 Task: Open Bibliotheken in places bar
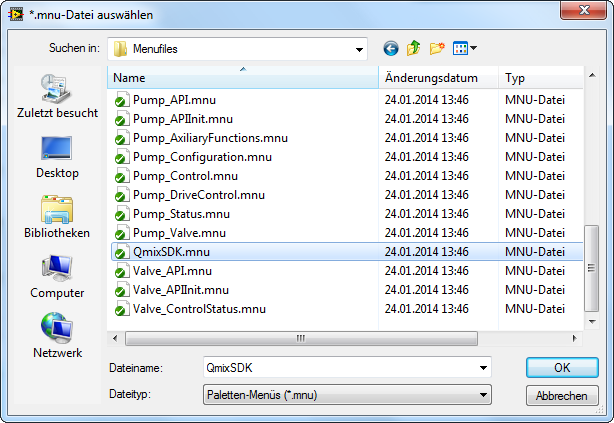tap(57, 217)
